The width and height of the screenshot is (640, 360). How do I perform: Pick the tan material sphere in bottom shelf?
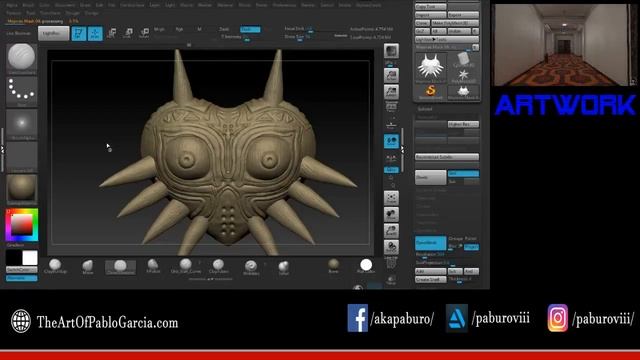333,265
